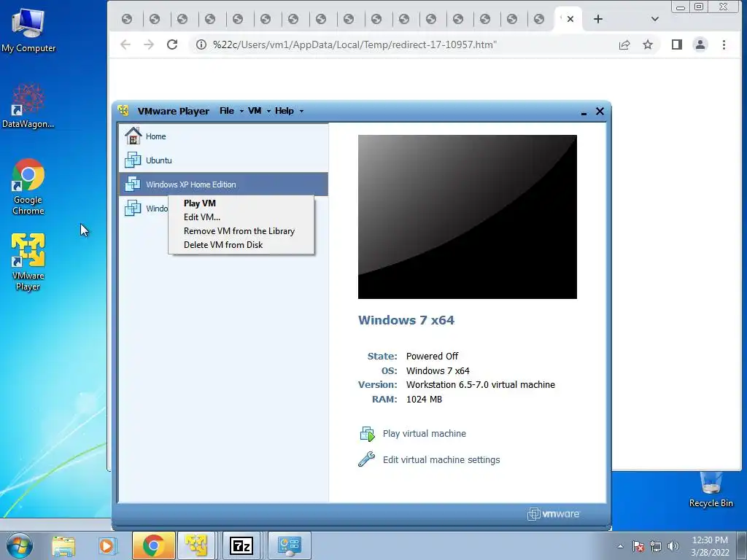The height and width of the screenshot is (560, 747).
Task: Open DataWagon desktop shortcut
Action: click(x=28, y=106)
